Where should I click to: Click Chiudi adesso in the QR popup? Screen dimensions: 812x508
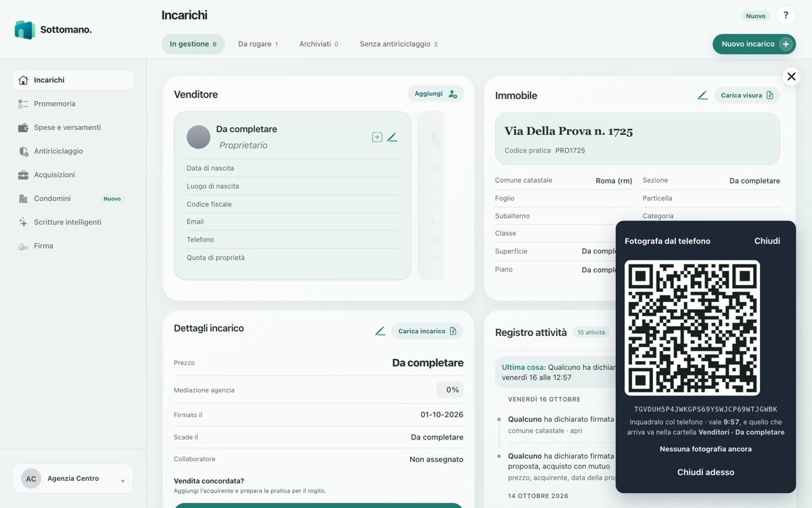click(x=706, y=472)
